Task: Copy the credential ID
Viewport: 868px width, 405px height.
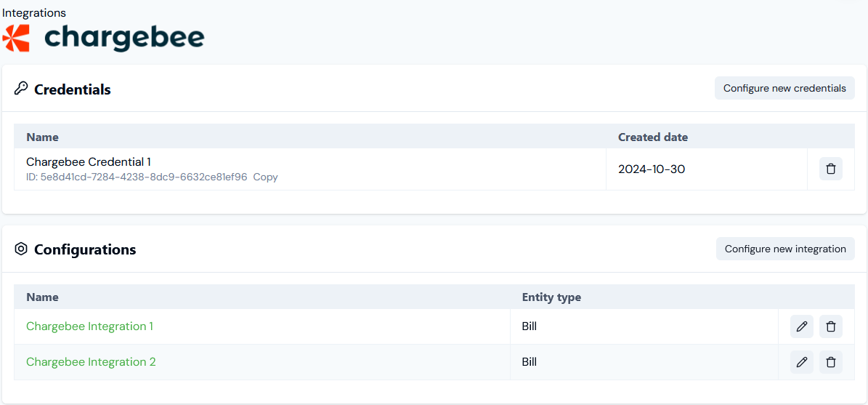Action: 265,177
